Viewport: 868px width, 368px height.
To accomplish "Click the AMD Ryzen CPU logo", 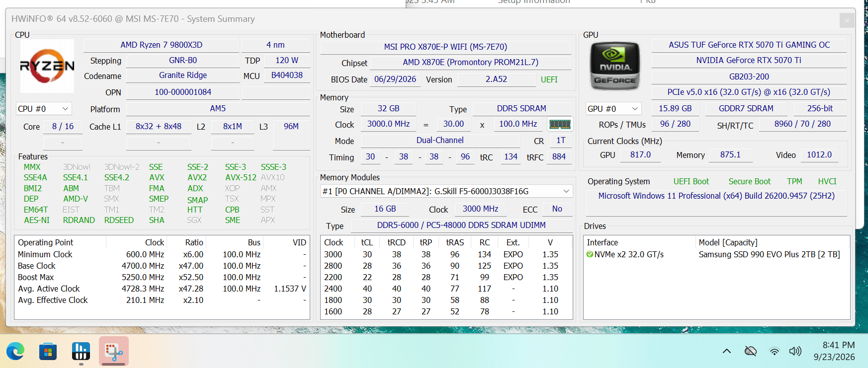I will point(47,66).
